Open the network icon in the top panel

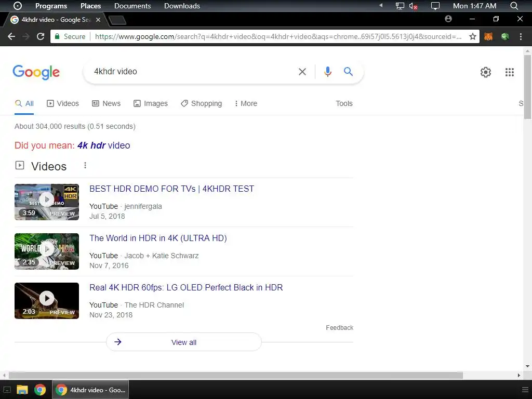[x=400, y=6]
